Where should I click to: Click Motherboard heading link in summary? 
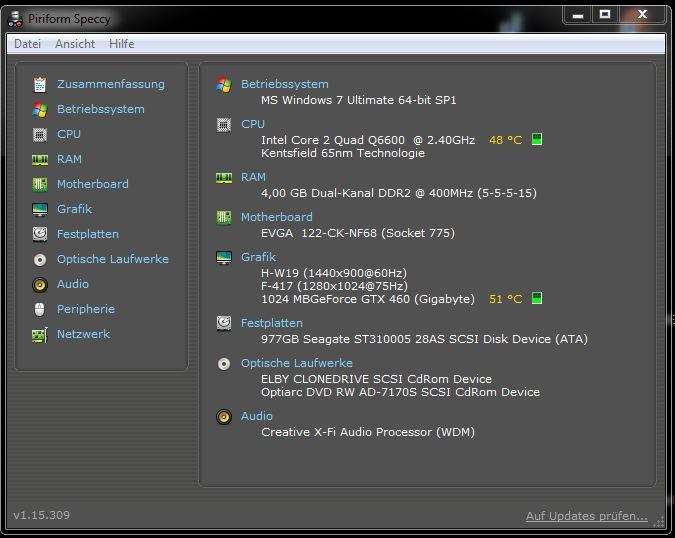coord(276,217)
